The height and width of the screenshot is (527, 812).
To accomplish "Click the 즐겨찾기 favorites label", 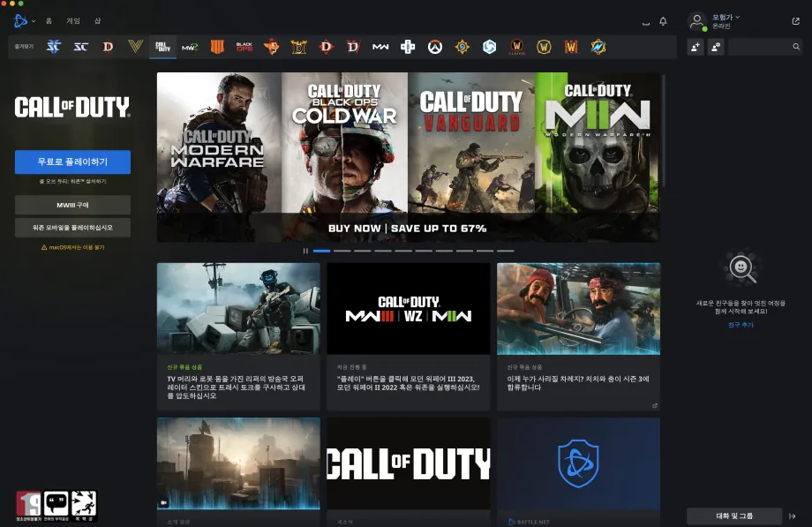I will click(x=24, y=47).
